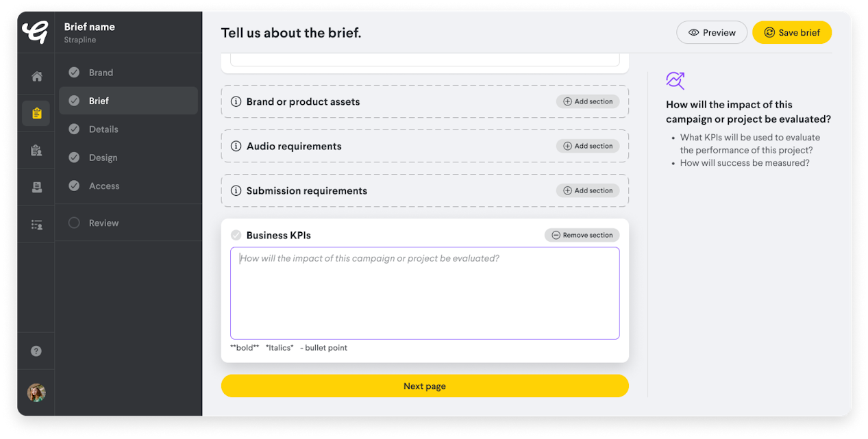Image resolution: width=868 pixels, height=439 pixels.
Task: Click the info icon next to Audio requirements
Action: pos(236,146)
